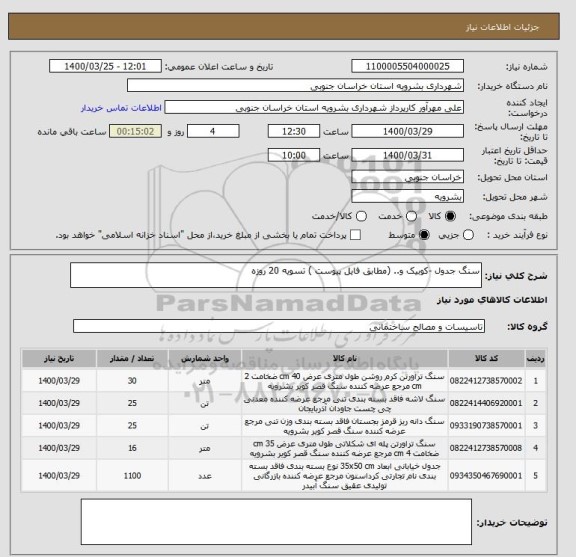The height and width of the screenshot is (557, 576).
Task: Click the تعداد / مقدار column header
Action: pos(132,358)
